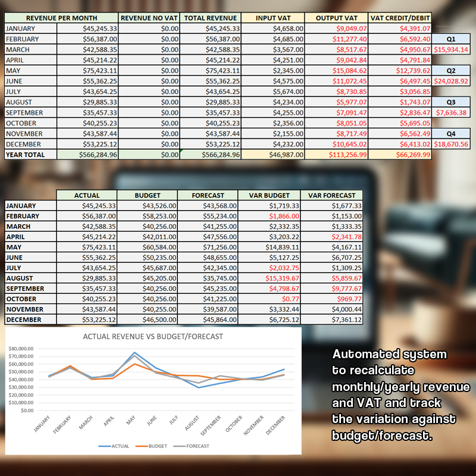Click the FORECAST legend entry in chart
The image size is (476, 476).
click(x=191, y=446)
